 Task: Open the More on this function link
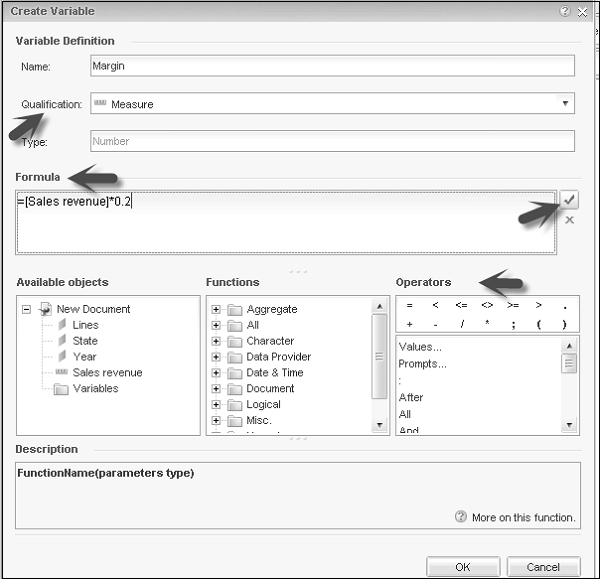(x=523, y=517)
